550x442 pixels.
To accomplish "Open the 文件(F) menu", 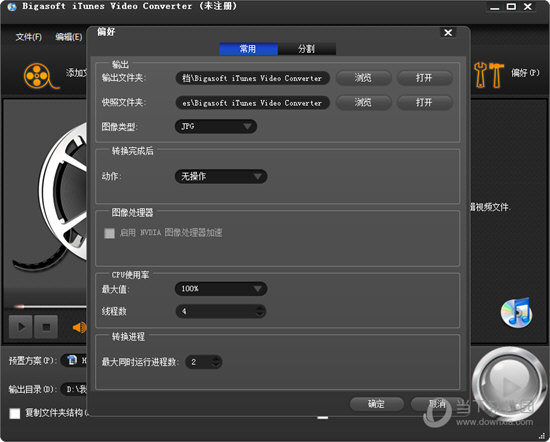I will pos(29,37).
